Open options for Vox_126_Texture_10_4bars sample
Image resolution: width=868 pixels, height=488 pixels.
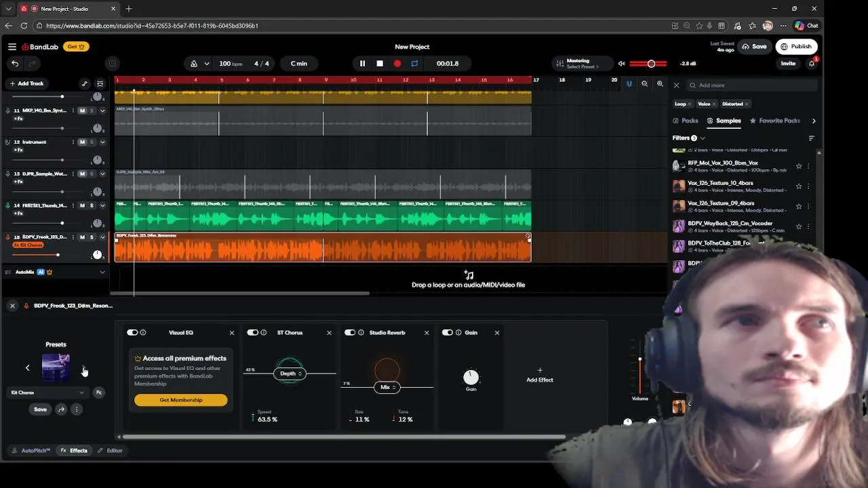pos(808,186)
